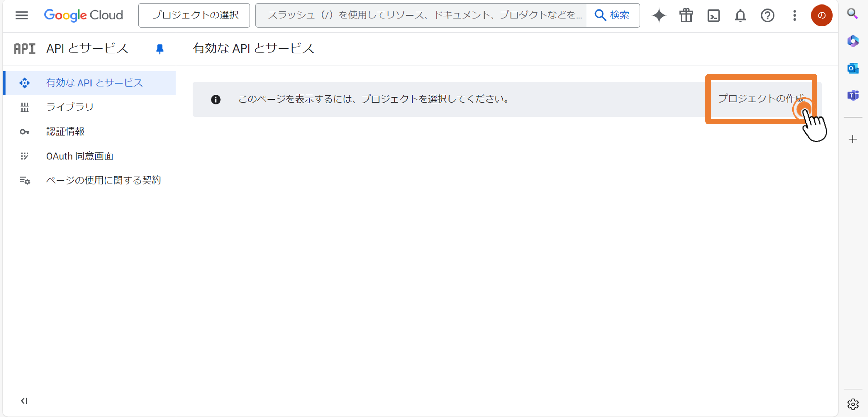868x417 pixels.
Task: Click the API とサービス sidebar title
Action: point(87,48)
